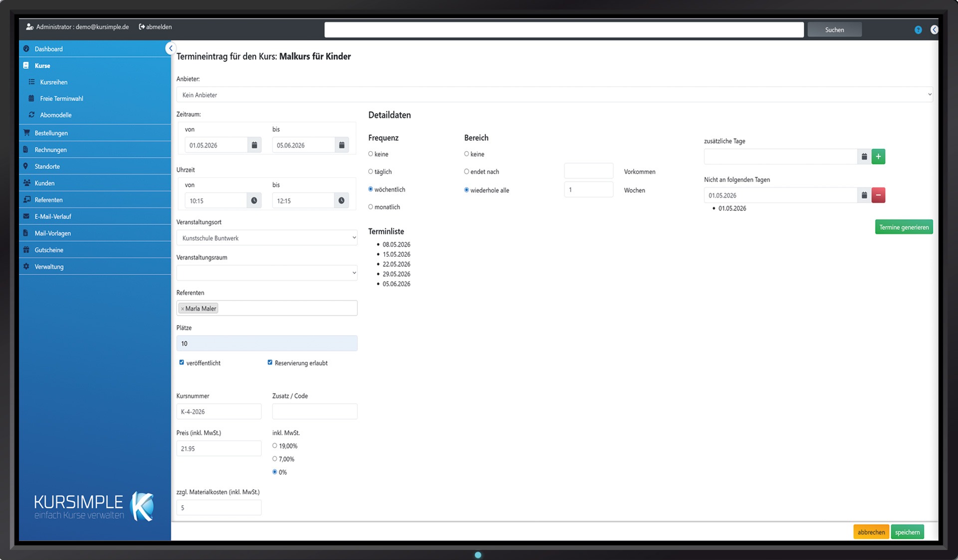Open calendar picker for Zeitraum 'von' date
The image size is (958, 560).
click(254, 145)
